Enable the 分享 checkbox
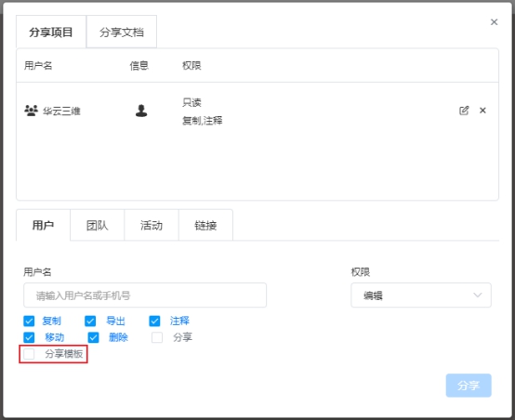The width and height of the screenshot is (515, 420). tap(157, 337)
